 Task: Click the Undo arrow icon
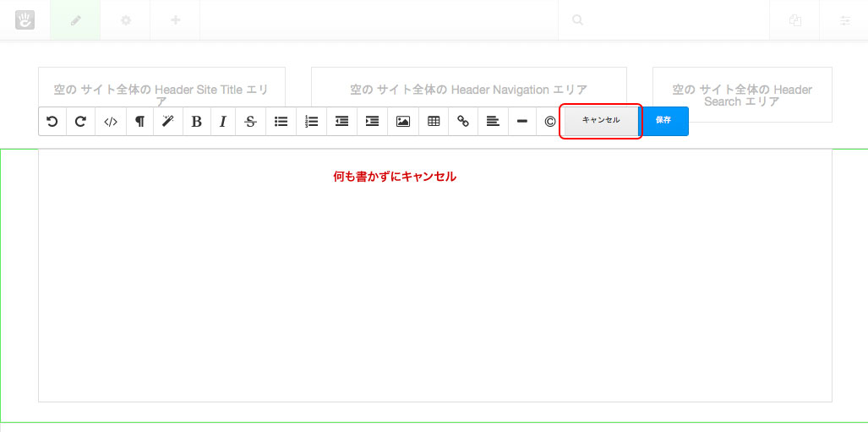tap(52, 121)
